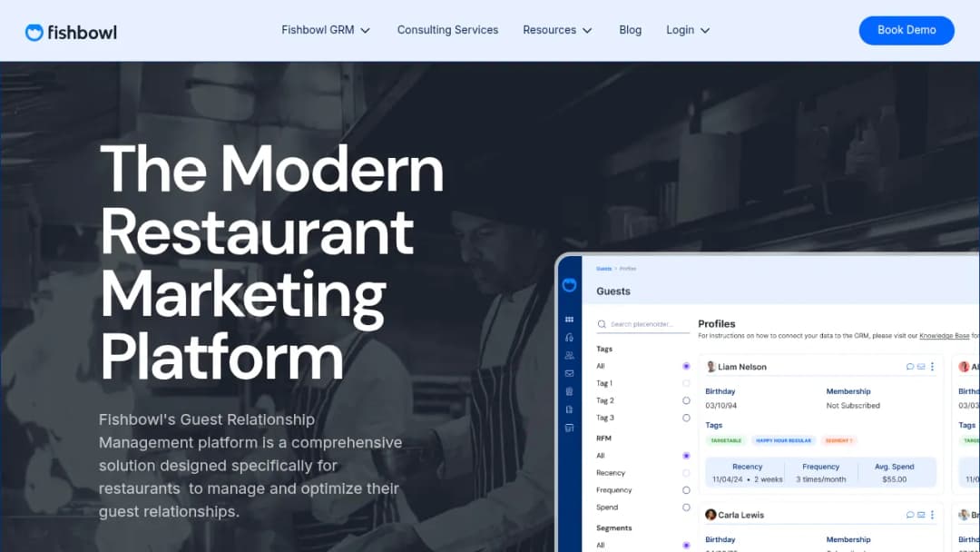Click into the Guests search field
Image resolution: width=980 pixels, height=552 pixels.
click(x=643, y=324)
